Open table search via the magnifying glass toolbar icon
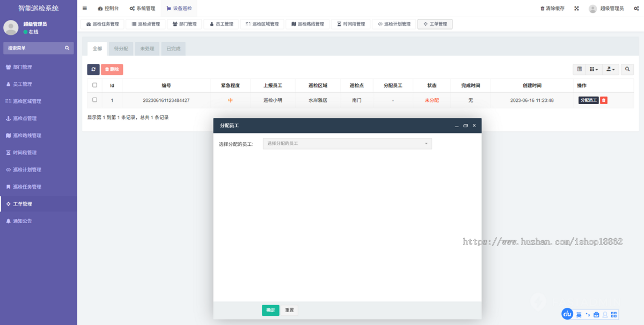Viewport: 644px width, 325px height. pyautogui.click(x=627, y=69)
